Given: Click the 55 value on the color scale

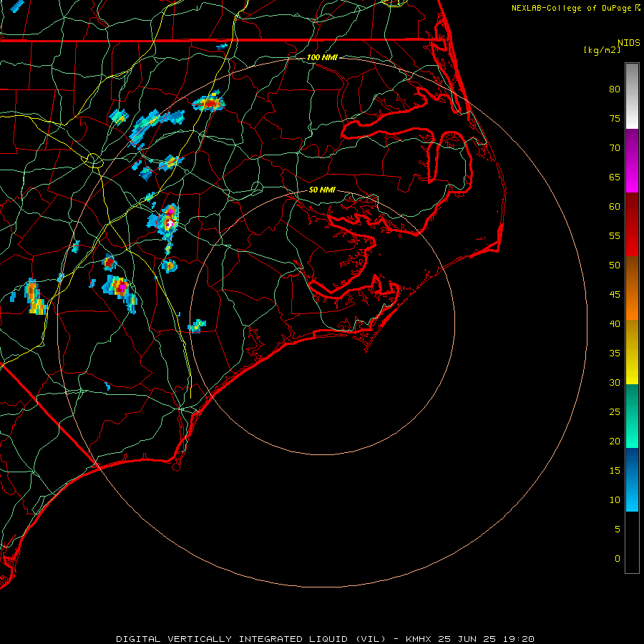Looking at the screenshot, I should coord(615,235).
